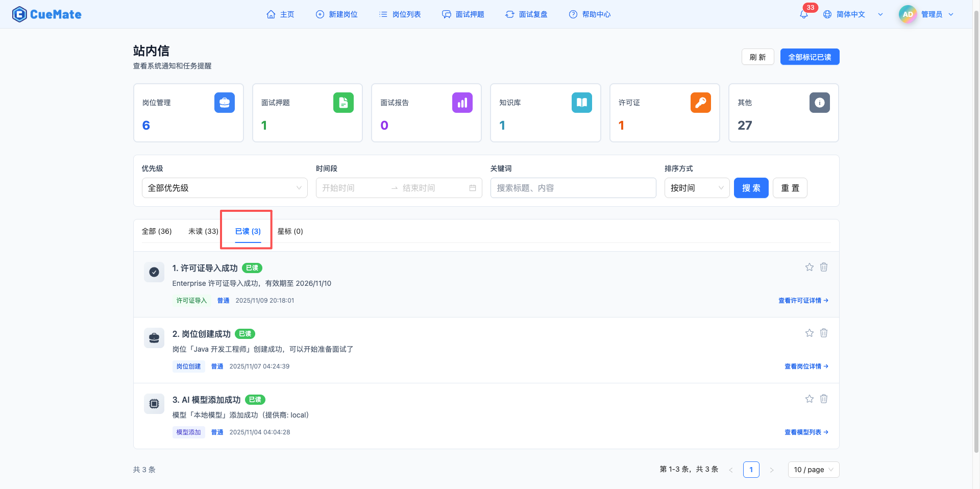Open 查看许可证详情 link

[803, 301]
